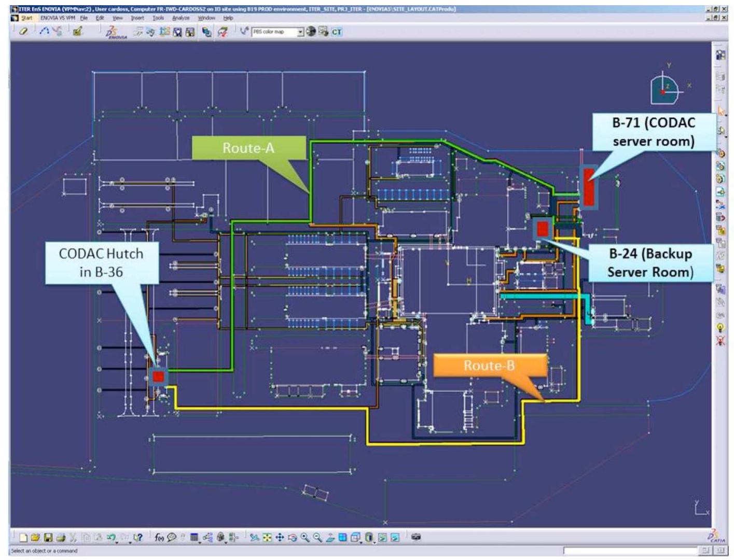Open the Window menu

[x=206, y=18]
